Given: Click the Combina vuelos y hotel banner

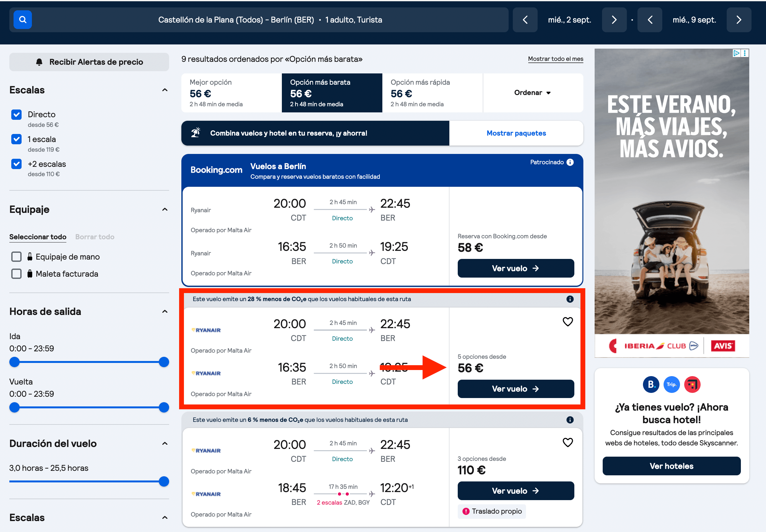Looking at the screenshot, I should [315, 133].
